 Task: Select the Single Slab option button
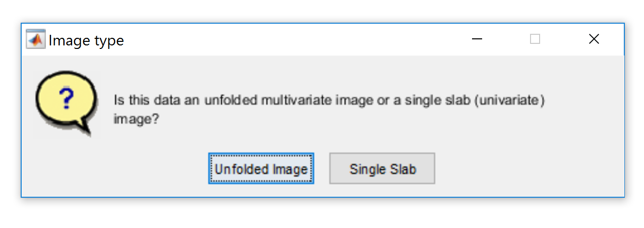[x=382, y=169]
